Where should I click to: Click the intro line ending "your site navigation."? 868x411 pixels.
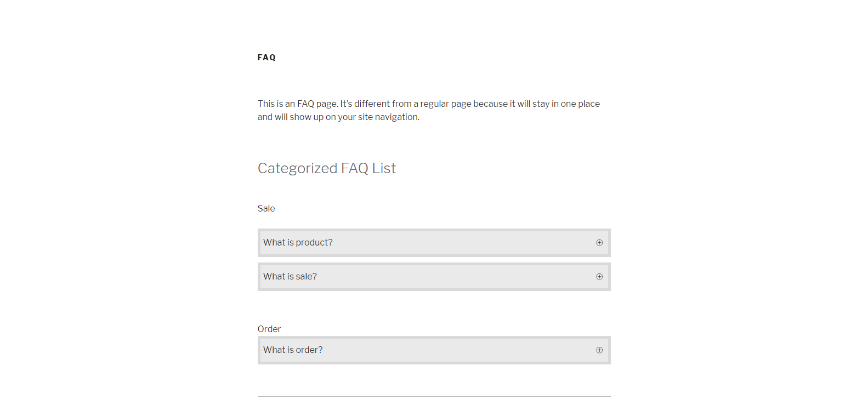(x=338, y=117)
